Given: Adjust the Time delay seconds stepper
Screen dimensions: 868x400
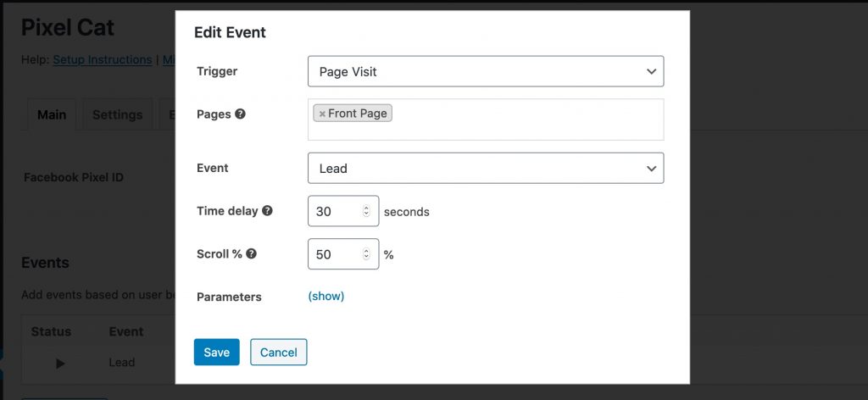Looking at the screenshot, I should [366, 211].
